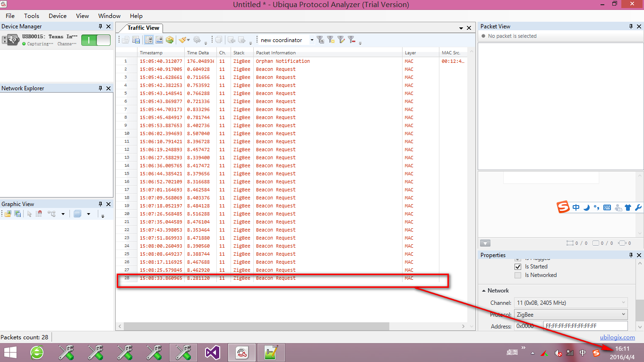
Task: Open the ubilogix.com link
Action: 617,337
